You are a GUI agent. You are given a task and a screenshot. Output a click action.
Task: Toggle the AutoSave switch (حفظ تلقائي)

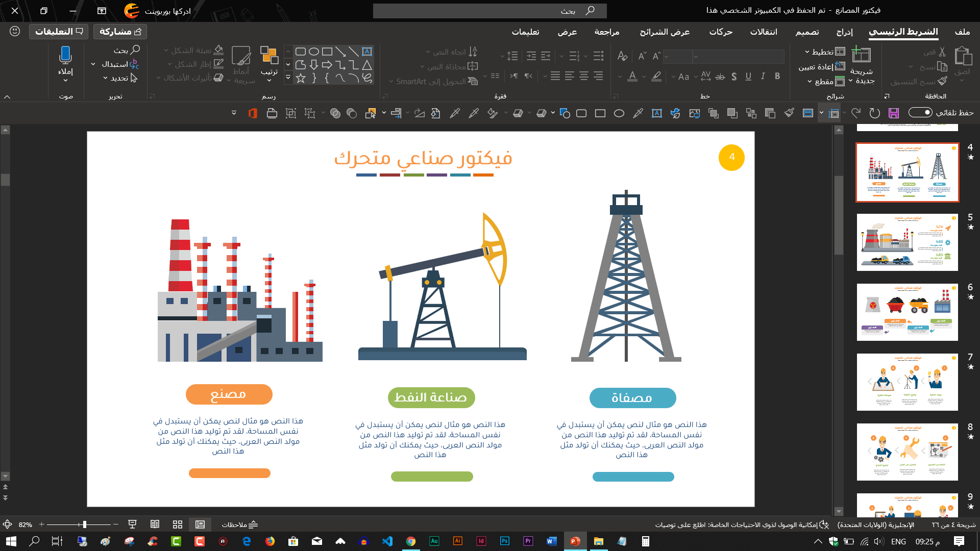tap(920, 113)
